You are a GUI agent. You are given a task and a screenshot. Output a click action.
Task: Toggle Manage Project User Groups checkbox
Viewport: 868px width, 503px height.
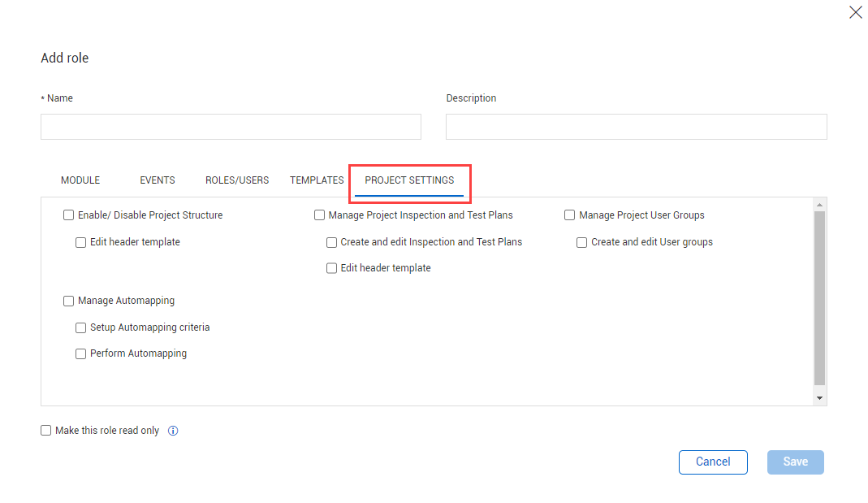pyautogui.click(x=570, y=215)
